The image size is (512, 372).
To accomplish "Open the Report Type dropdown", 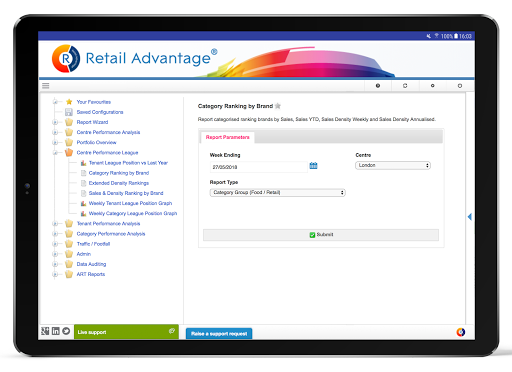I will coord(277,192).
